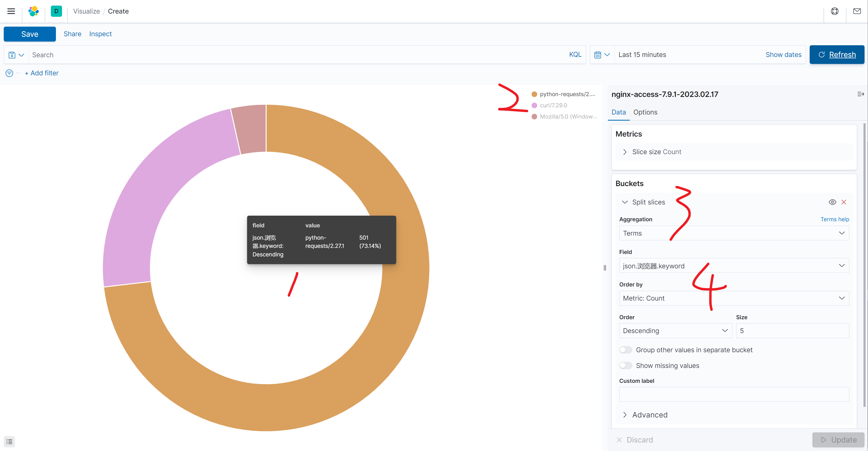Image resolution: width=868 pixels, height=451 pixels.
Task: Toggle Split slices eye visibility
Action: coord(832,202)
